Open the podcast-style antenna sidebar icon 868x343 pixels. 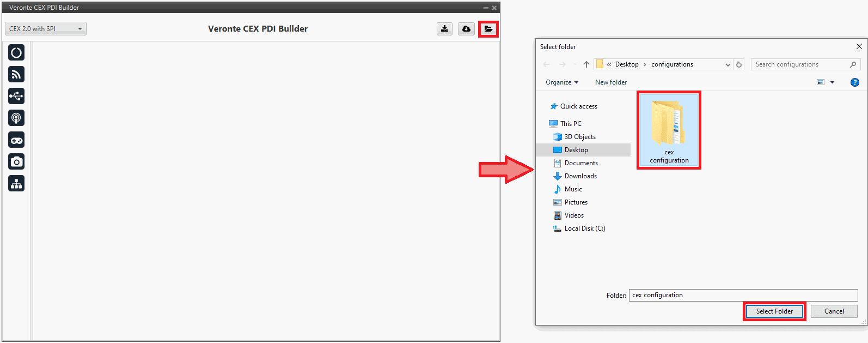pyautogui.click(x=16, y=118)
